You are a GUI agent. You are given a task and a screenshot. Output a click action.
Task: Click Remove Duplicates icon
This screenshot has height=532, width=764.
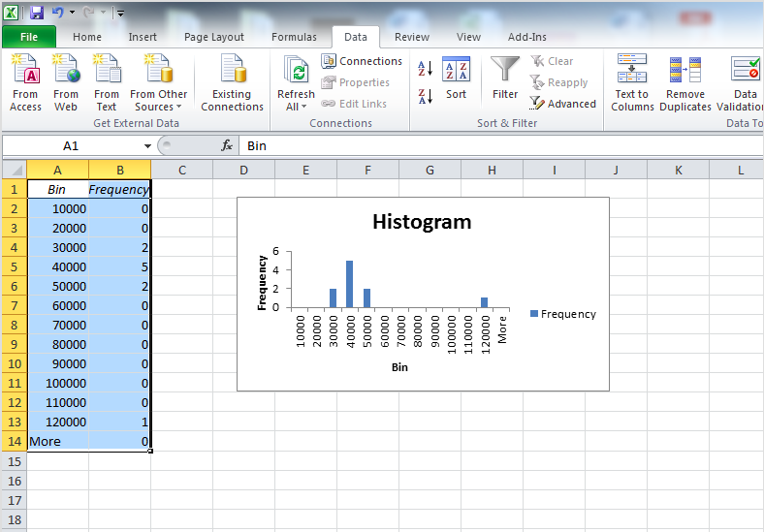click(685, 72)
